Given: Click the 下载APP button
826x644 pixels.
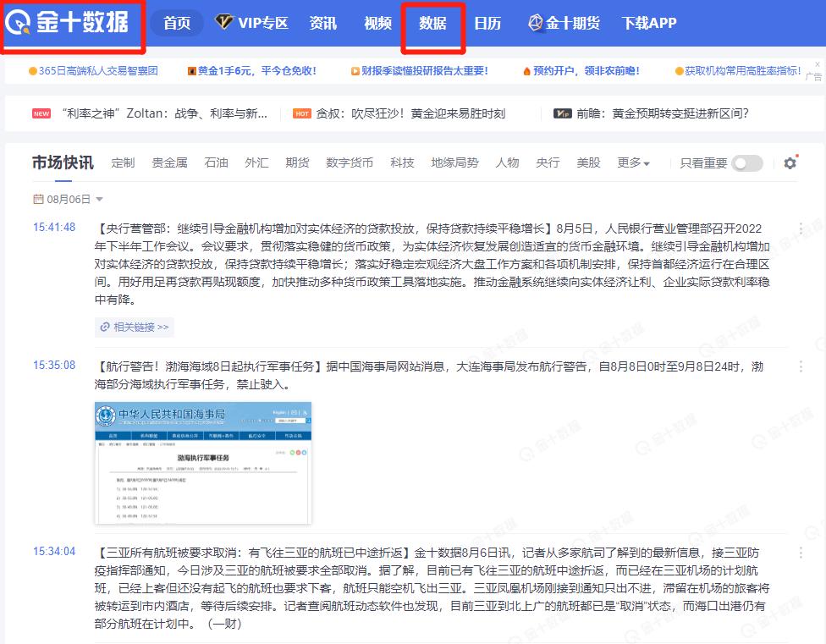Looking at the screenshot, I should (x=648, y=24).
